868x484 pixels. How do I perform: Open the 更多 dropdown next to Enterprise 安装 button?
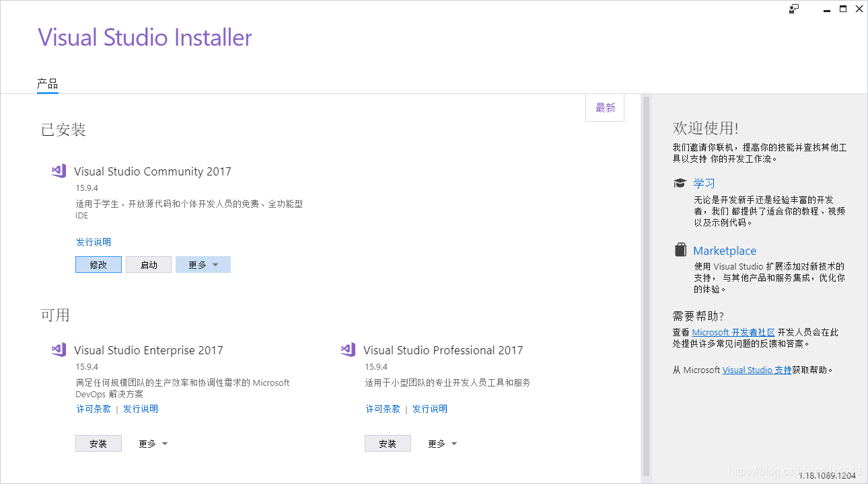[x=153, y=443]
